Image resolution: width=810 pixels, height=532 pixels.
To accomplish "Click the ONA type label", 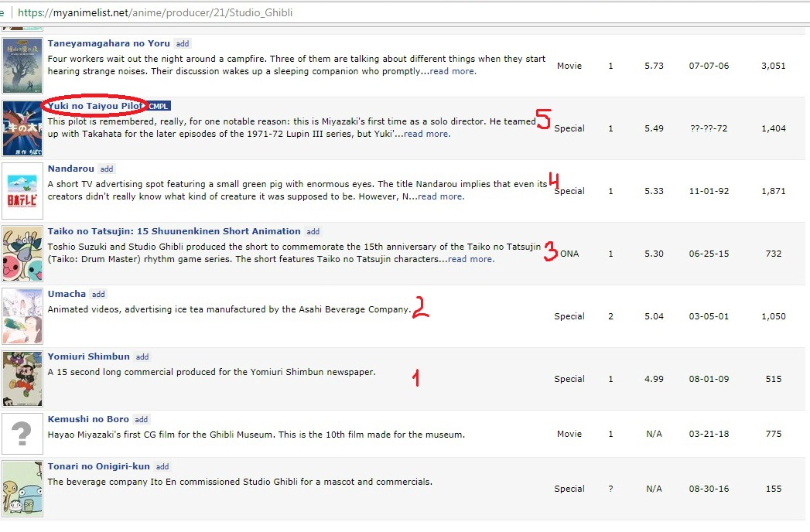I will 569,253.
